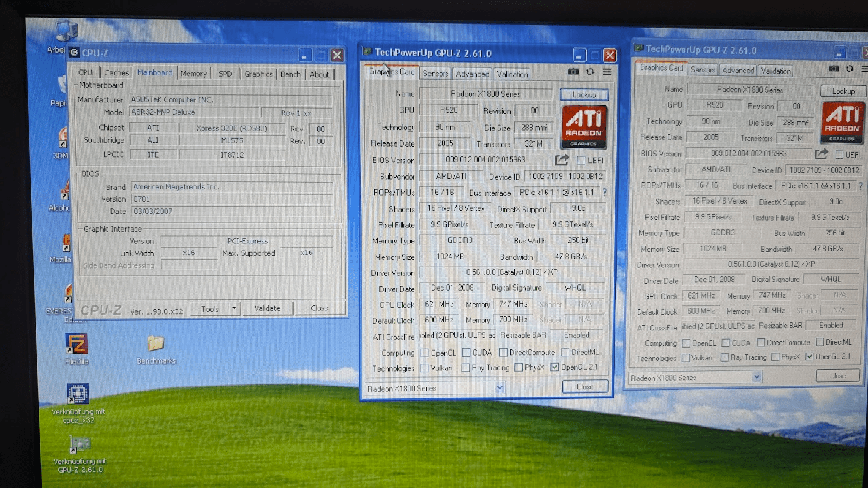Viewport: 868px width, 488px height.
Task: Toggle the DirectCompute checkbox in middle GPU-Z window
Action: [x=503, y=353]
